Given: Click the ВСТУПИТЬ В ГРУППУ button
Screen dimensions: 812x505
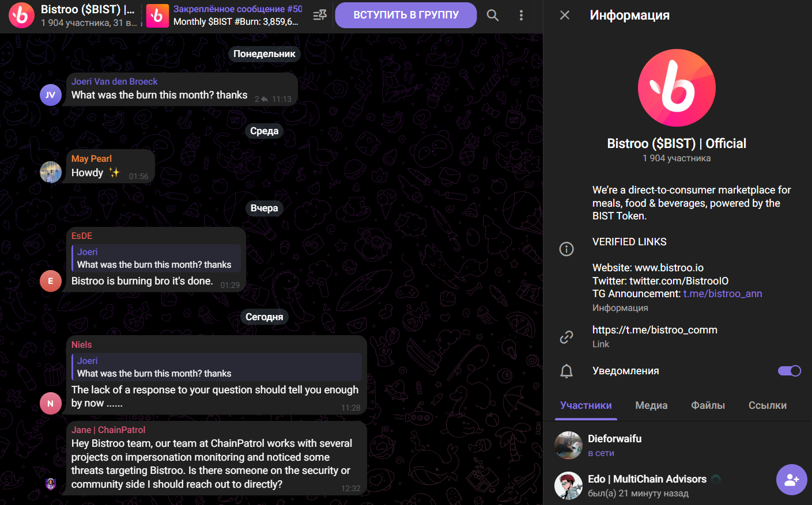Looking at the screenshot, I should (x=406, y=15).
